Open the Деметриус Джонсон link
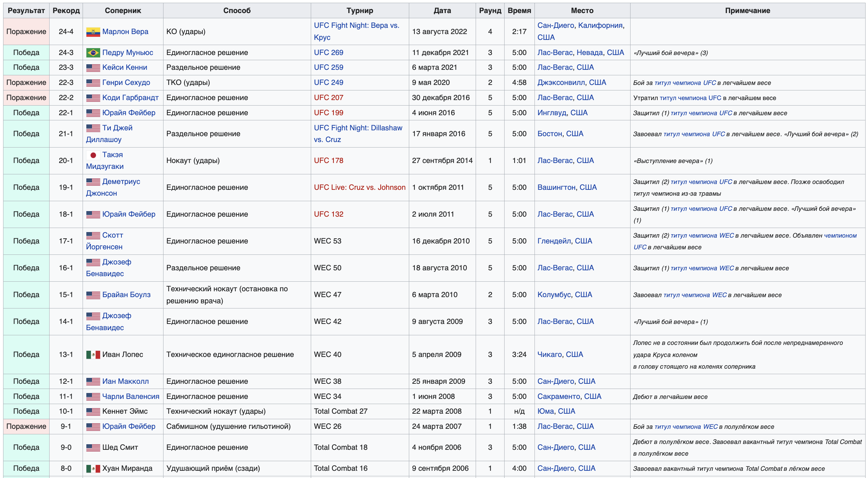 [113, 187]
